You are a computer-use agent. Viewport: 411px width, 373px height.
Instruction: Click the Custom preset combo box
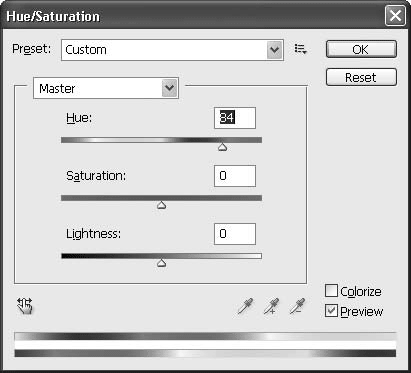click(172, 50)
